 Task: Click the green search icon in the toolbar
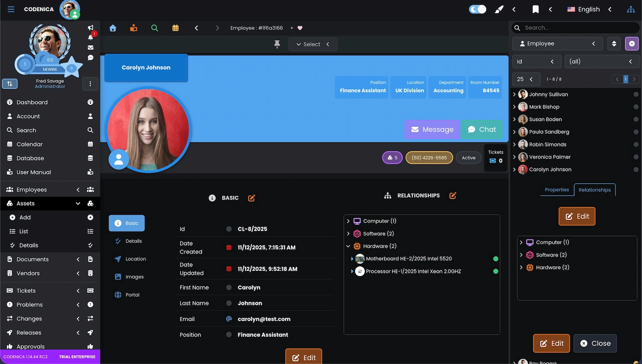coord(154,28)
